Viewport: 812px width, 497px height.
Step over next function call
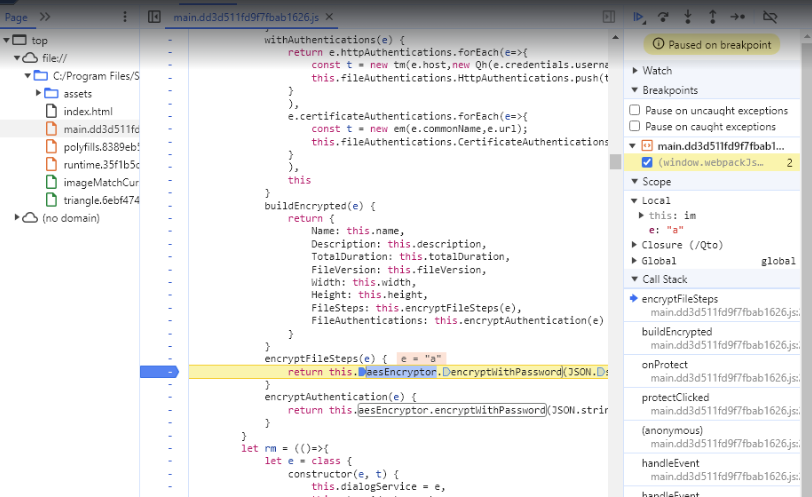[x=663, y=17]
